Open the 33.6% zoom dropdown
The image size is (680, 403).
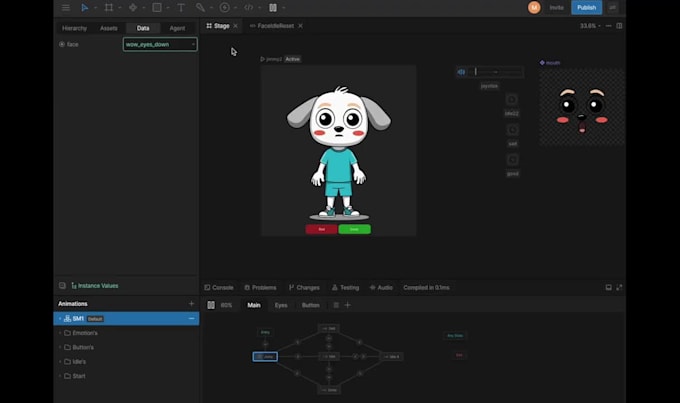[x=590, y=26]
